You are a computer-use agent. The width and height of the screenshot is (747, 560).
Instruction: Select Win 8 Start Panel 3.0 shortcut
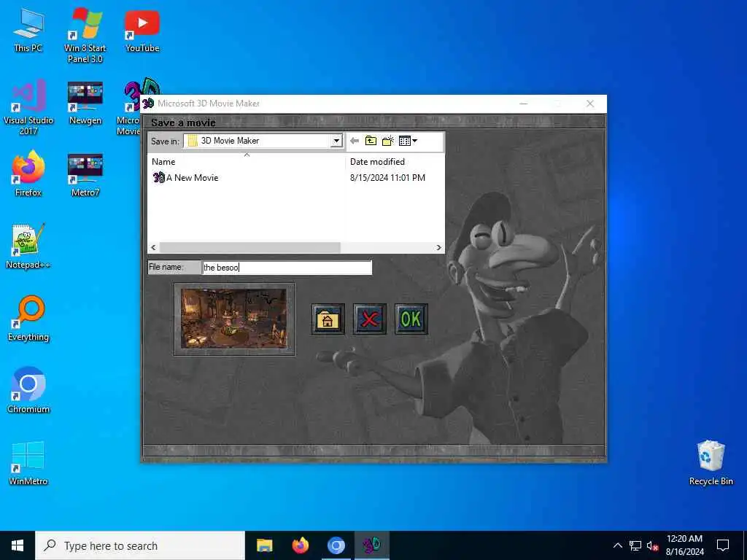coord(85,36)
